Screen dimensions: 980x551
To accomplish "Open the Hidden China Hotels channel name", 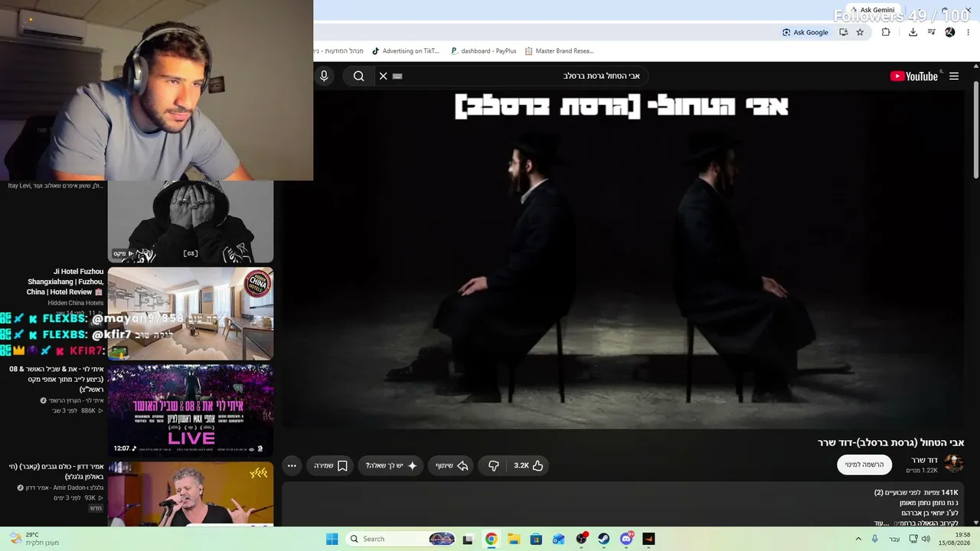I will tap(76, 303).
